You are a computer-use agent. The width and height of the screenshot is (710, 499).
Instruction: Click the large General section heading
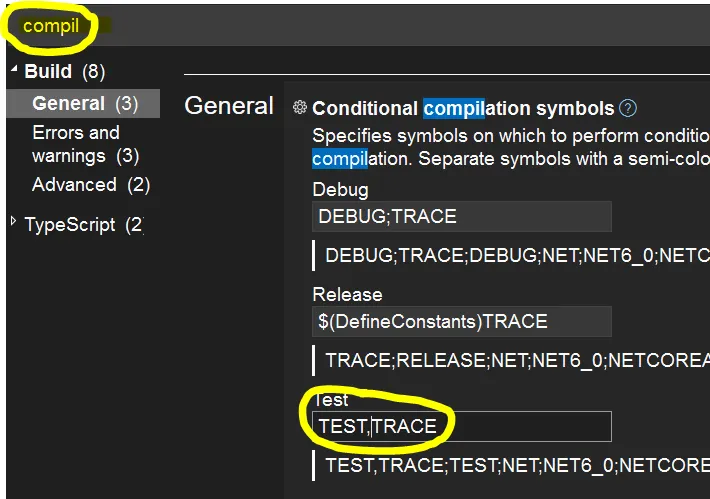pyautogui.click(x=229, y=106)
